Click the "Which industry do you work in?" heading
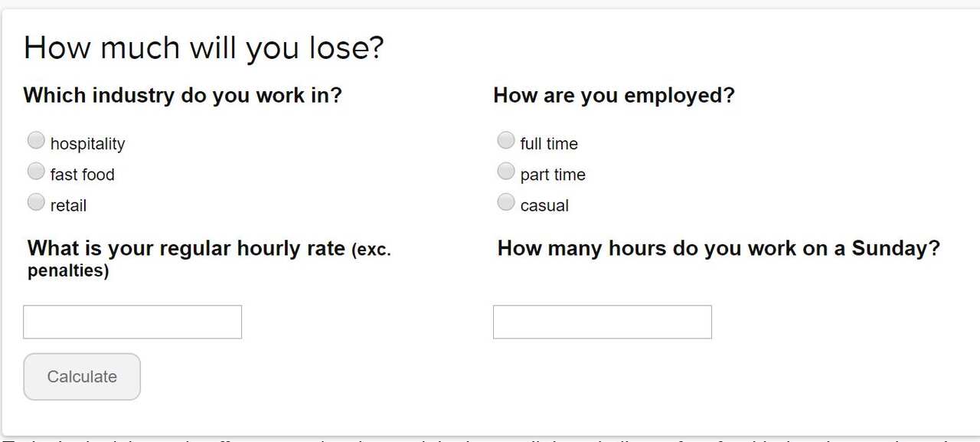This screenshot has width=980, height=442. click(x=182, y=96)
